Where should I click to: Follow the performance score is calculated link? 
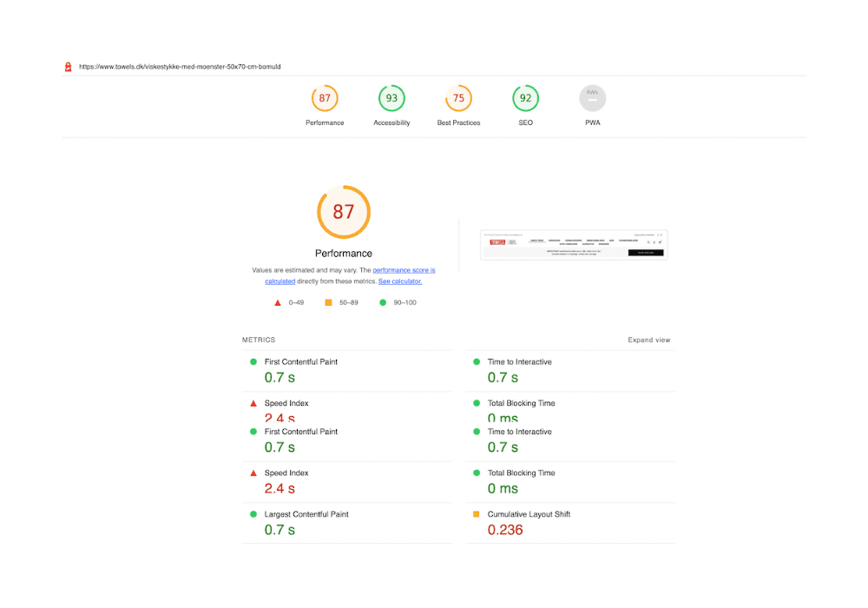[406, 270]
